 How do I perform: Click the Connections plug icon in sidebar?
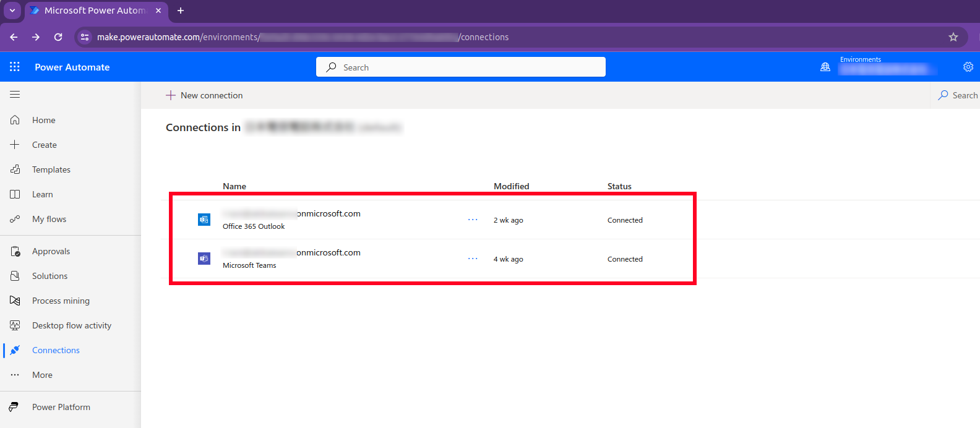point(15,350)
